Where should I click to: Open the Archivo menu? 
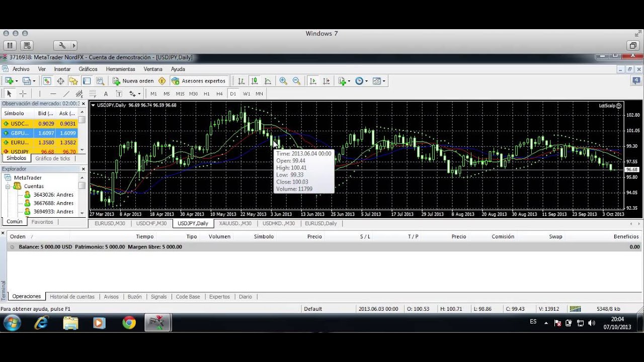point(21,69)
